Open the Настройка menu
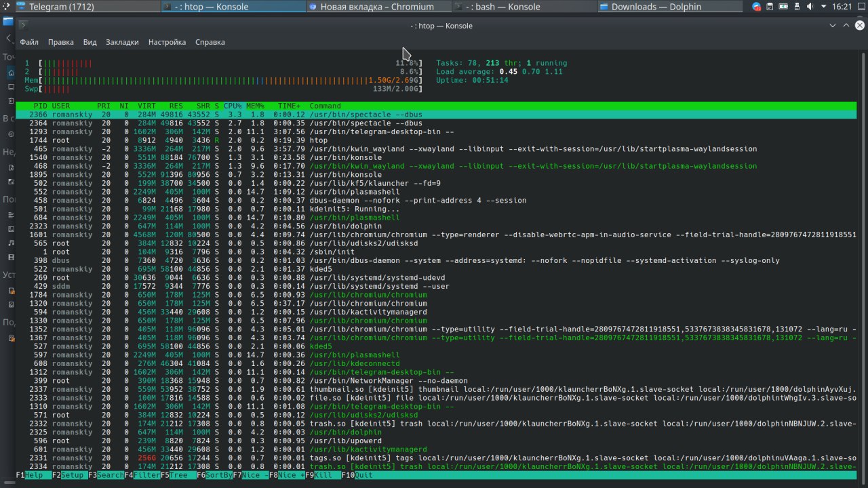 pyautogui.click(x=167, y=42)
